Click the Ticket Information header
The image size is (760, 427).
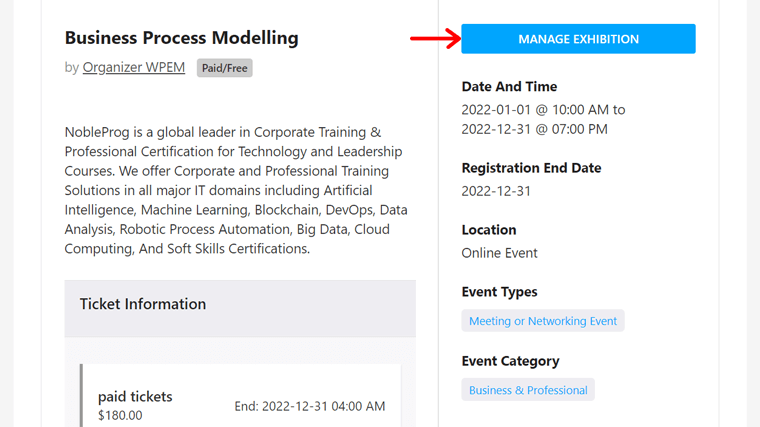coord(143,304)
